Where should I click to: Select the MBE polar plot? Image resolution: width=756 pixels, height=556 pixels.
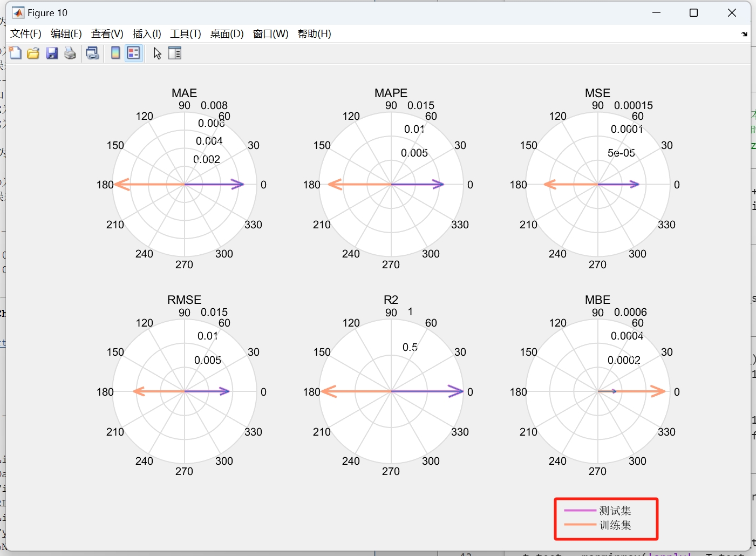pyautogui.click(x=597, y=391)
